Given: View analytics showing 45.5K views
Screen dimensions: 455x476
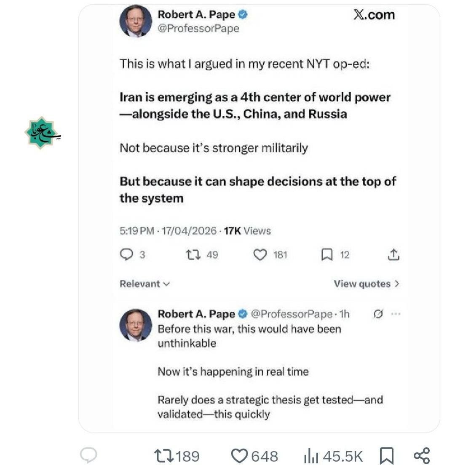Looking at the screenshot, I should (311, 456).
